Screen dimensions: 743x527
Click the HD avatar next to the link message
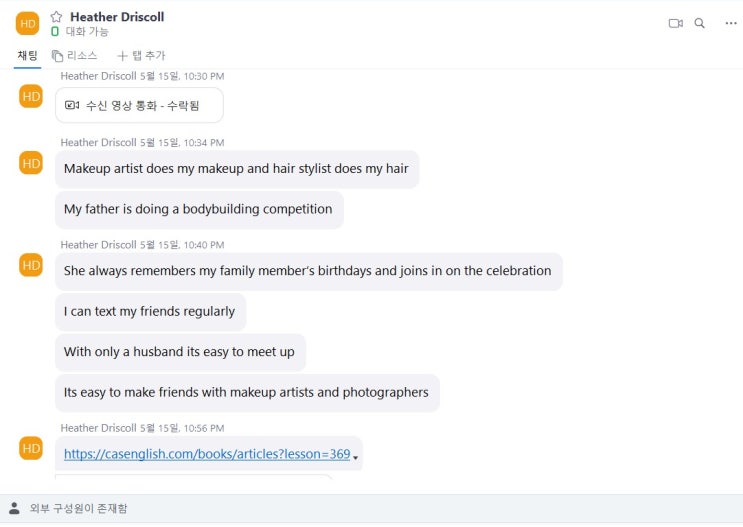[x=31, y=448]
